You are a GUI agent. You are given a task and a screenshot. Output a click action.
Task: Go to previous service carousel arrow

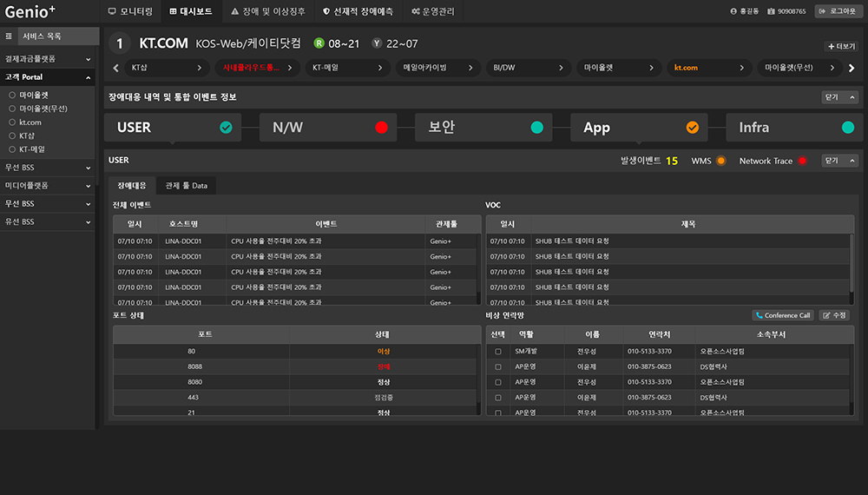click(x=115, y=68)
